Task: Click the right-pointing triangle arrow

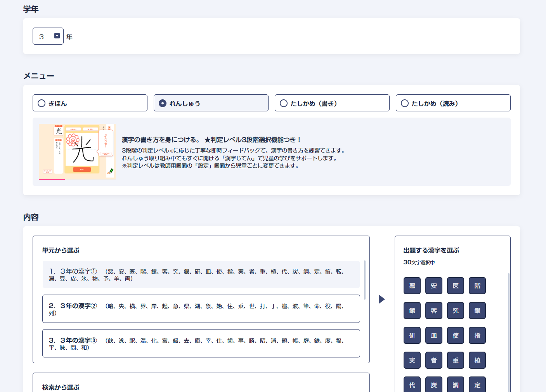Action: coord(382,299)
